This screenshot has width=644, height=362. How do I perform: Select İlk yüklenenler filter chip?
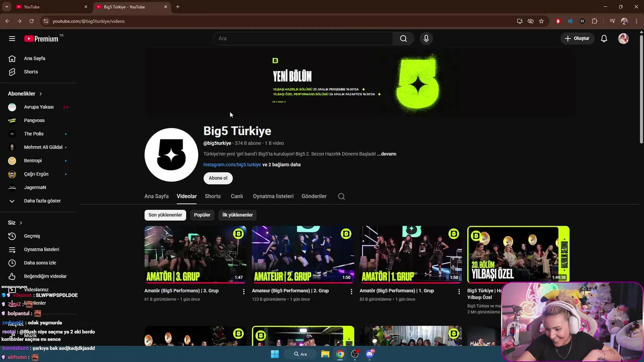pos(237,215)
